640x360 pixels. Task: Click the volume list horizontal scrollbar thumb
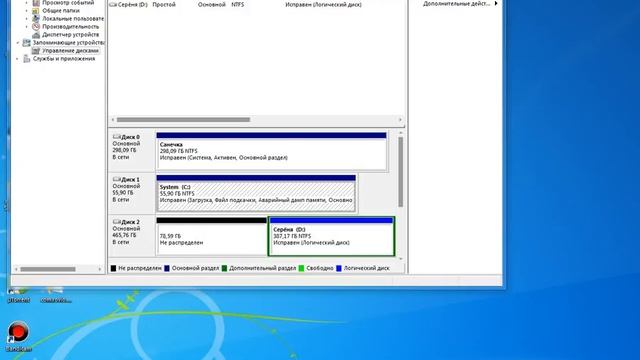click(x=183, y=120)
